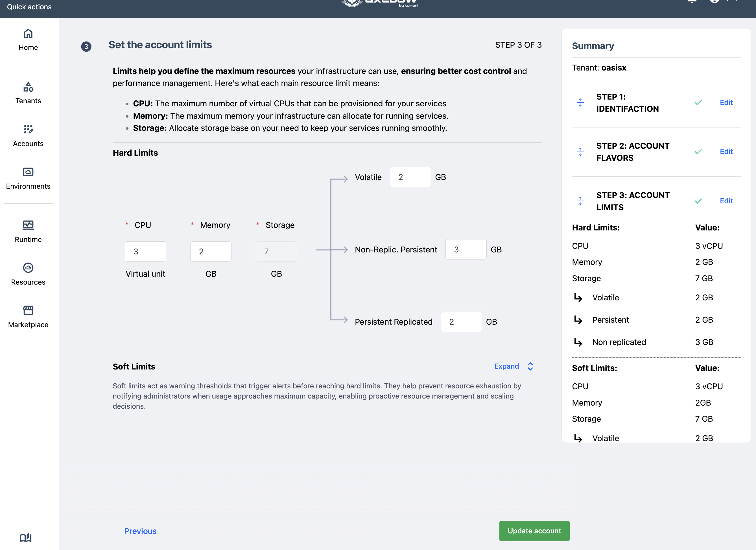Viewport: 756px width, 550px height.
Task: Collapse Step 3 Account Limits section
Action: (580, 201)
